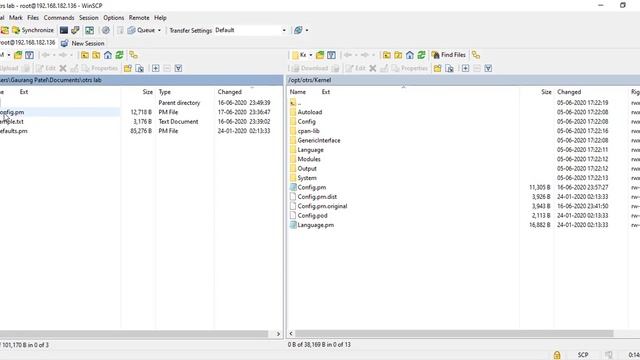Switch to root@192.168.182.136 session tab
This screenshot has height=360, width=640.
point(27,42)
